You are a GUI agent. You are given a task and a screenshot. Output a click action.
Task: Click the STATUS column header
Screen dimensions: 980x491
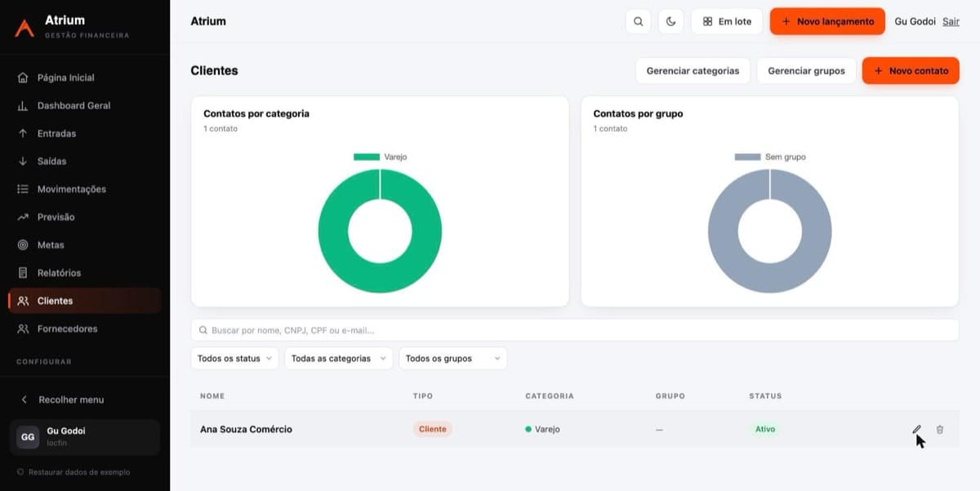click(765, 396)
